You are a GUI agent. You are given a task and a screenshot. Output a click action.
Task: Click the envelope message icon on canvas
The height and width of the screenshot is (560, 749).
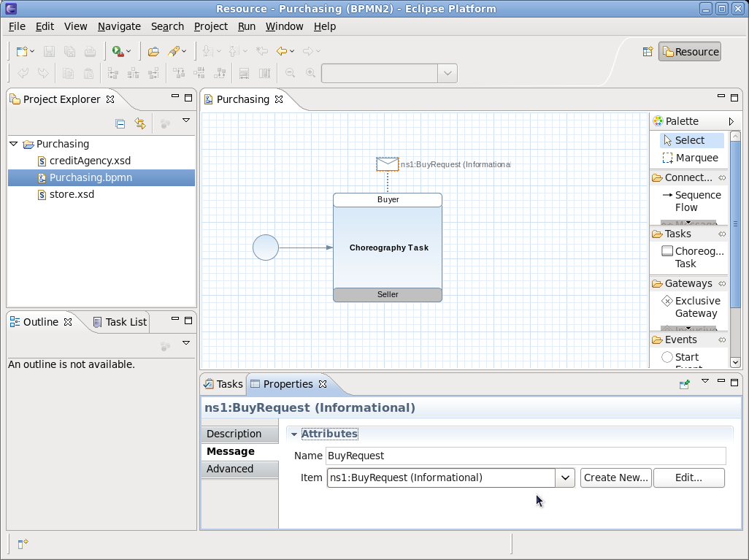[388, 164]
